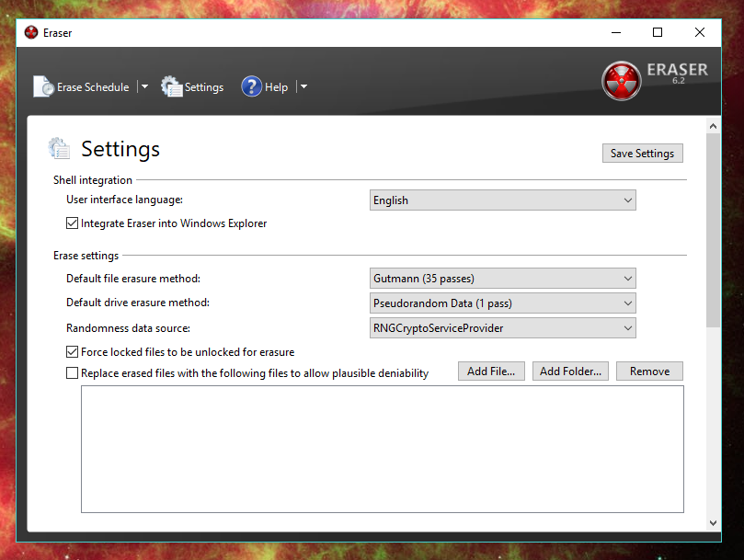Click the Remove button

click(x=649, y=371)
